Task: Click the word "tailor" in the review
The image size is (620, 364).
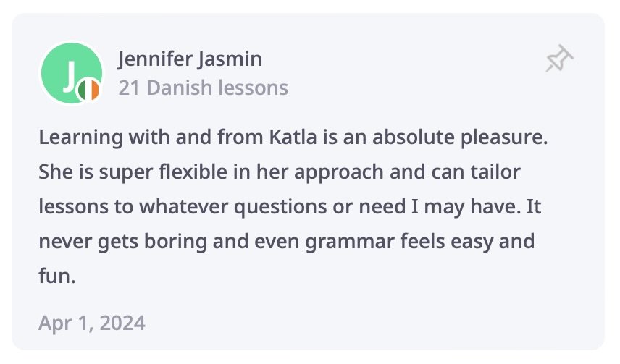Action: coord(495,172)
